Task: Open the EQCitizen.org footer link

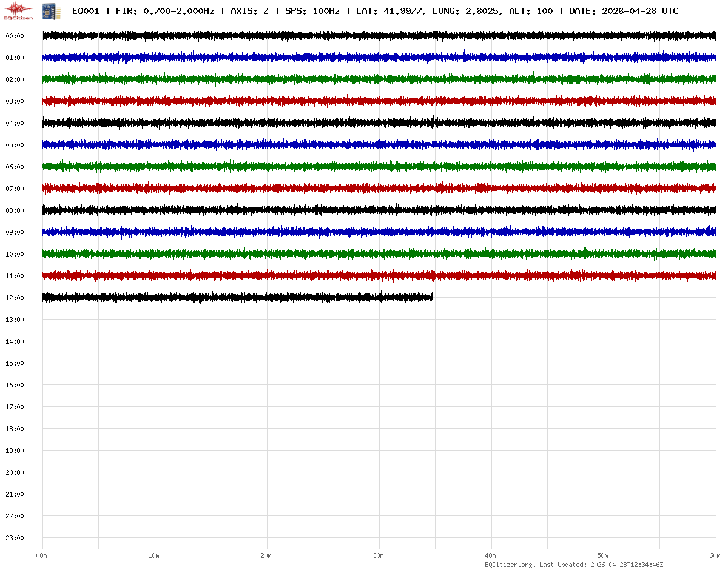Action: coord(510,565)
